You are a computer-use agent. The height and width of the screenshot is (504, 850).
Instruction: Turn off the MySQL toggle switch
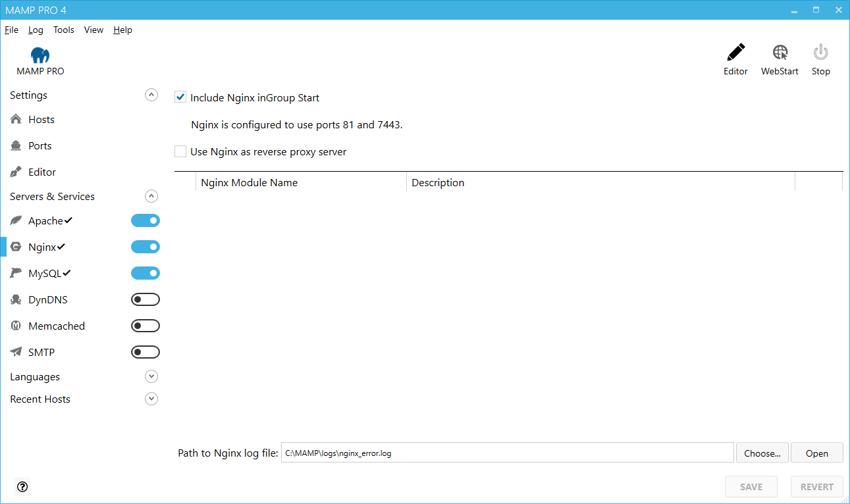(146, 273)
